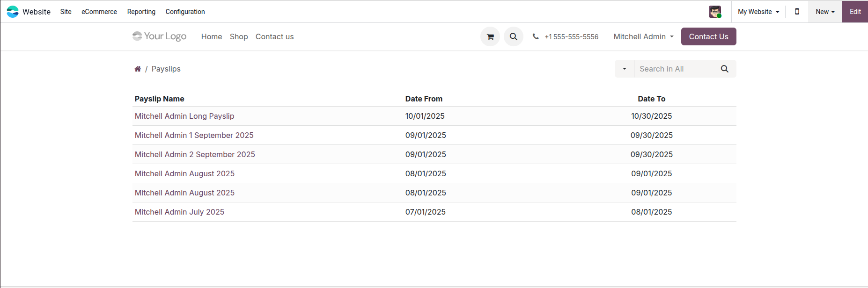Open the shopping cart icon
The height and width of the screenshot is (288, 868).
tap(490, 36)
